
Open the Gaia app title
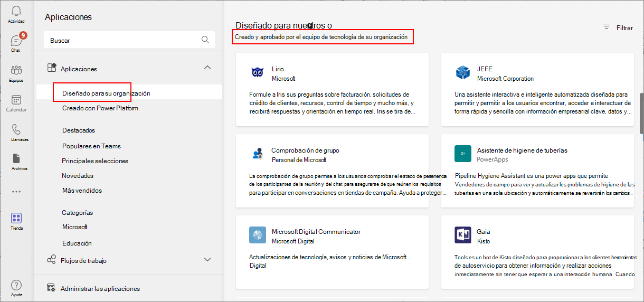pos(484,232)
